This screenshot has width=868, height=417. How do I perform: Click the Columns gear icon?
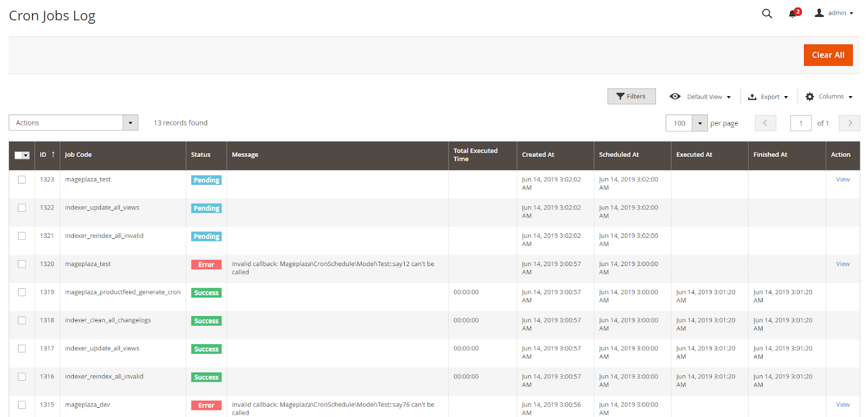click(x=810, y=97)
